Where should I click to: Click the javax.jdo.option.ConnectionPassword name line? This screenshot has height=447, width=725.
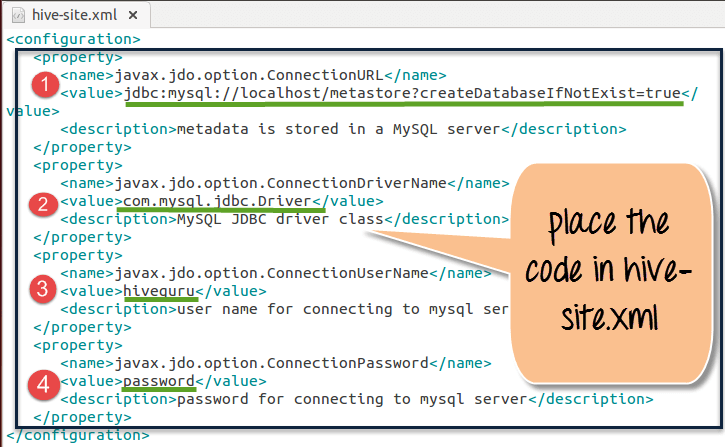(276, 364)
